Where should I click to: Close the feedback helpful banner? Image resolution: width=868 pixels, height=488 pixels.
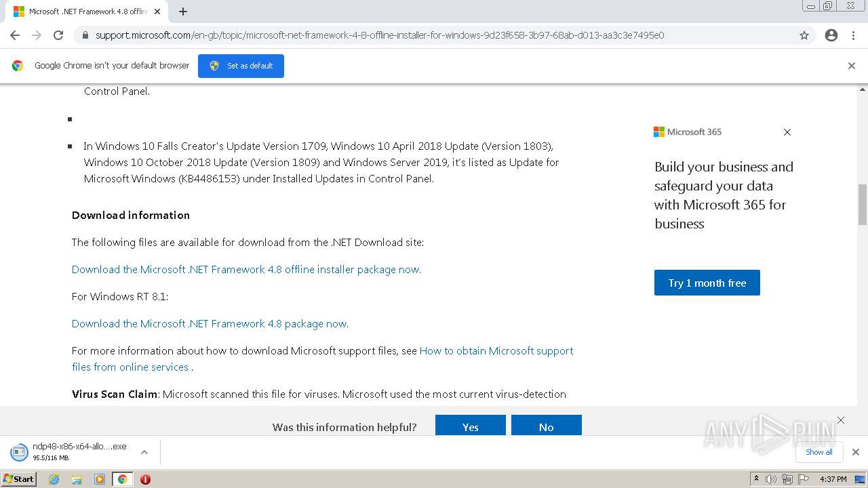841,420
